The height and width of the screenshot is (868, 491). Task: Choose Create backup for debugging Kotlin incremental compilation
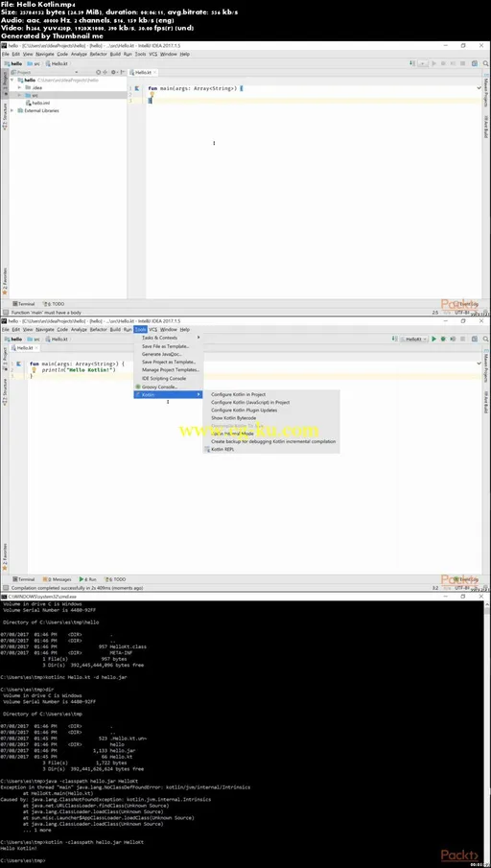pyautogui.click(x=271, y=442)
